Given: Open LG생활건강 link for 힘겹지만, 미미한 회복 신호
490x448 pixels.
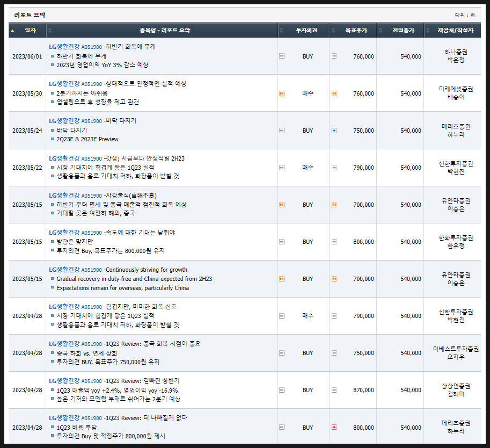Looking at the screenshot, I should tap(64, 307).
